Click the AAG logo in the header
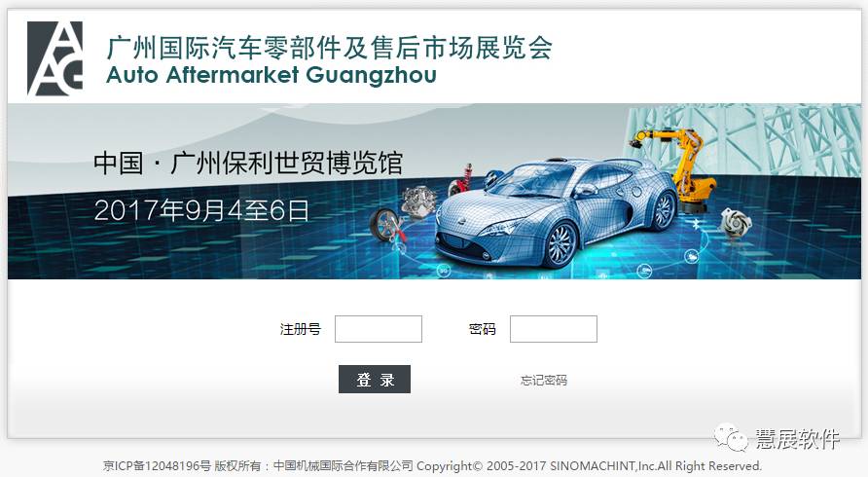This screenshot has height=477, width=868. click(54, 58)
